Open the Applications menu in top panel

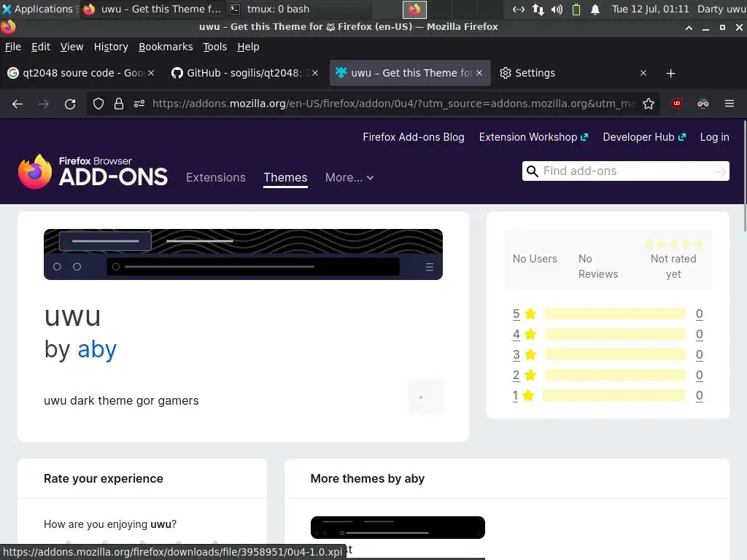tap(39, 9)
